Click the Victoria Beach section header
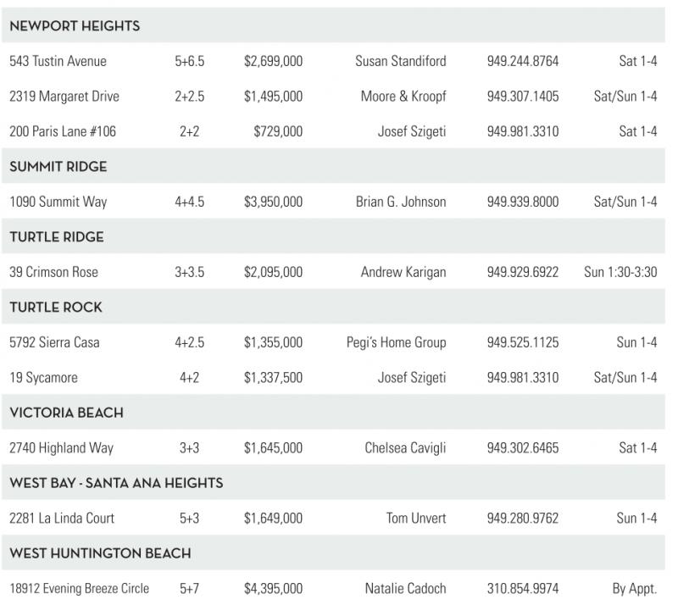This screenshot has width=678, height=616. 66,413
